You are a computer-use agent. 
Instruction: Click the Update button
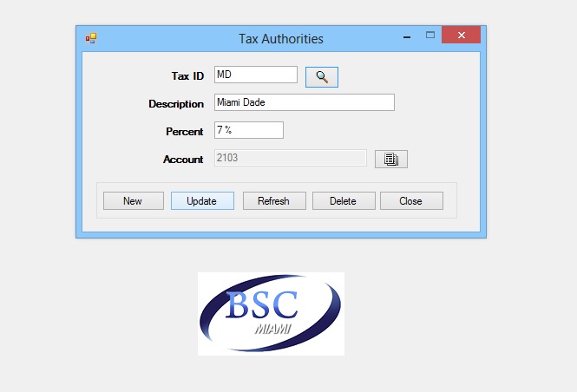pos(202,201)
